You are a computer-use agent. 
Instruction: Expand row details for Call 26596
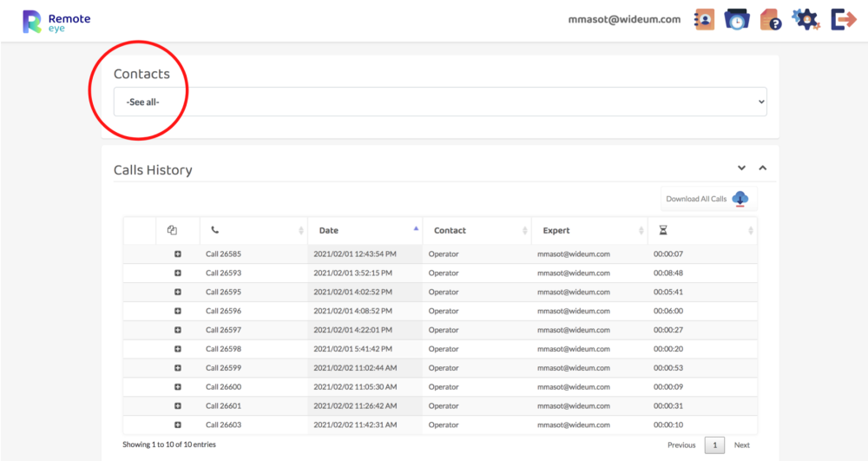coord(178,311)
